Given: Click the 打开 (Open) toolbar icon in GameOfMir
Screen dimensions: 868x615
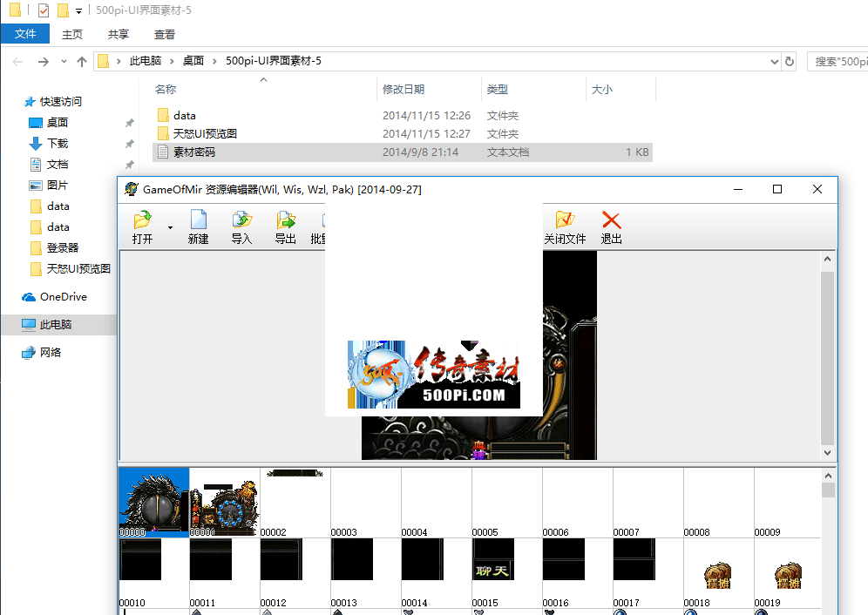Looking at the screenshot, I should pyautogui.click(x=142, y=227).
